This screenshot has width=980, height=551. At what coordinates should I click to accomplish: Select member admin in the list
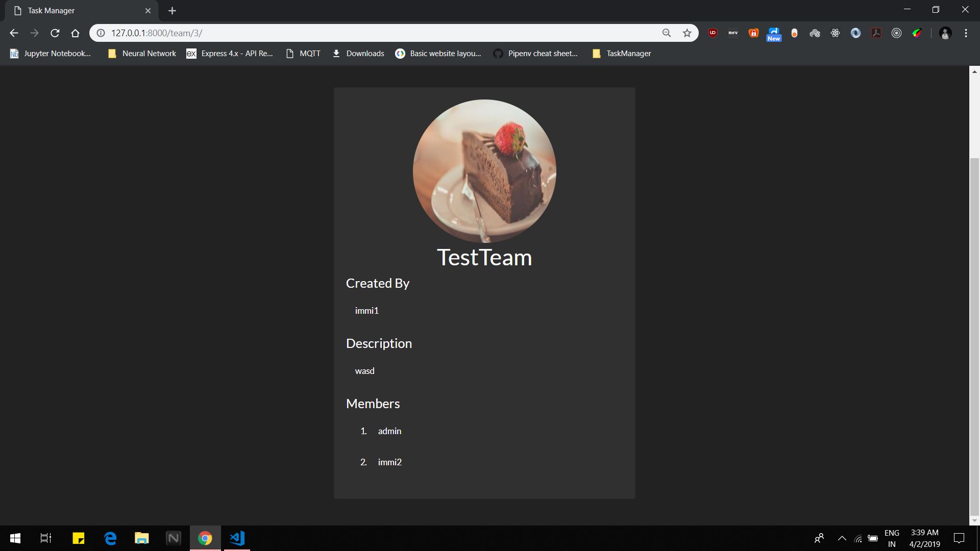[389, 431]
